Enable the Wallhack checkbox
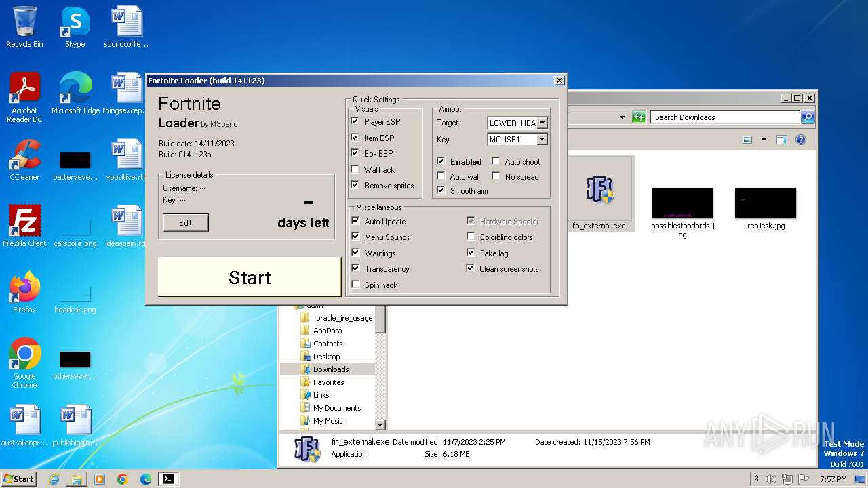 355,169
